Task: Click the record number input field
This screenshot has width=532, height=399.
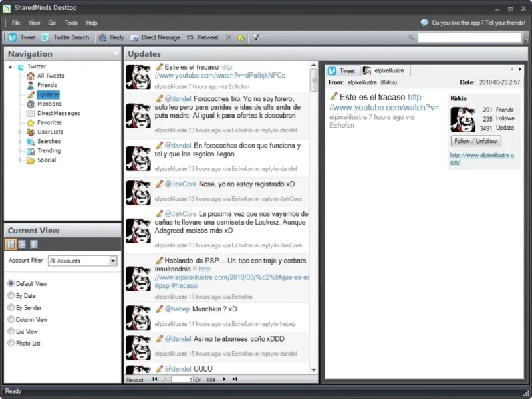Action: [x=182, y=379]
